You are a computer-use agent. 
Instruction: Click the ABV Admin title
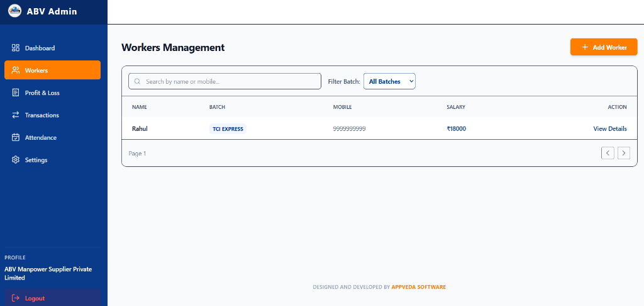(52, 11)
